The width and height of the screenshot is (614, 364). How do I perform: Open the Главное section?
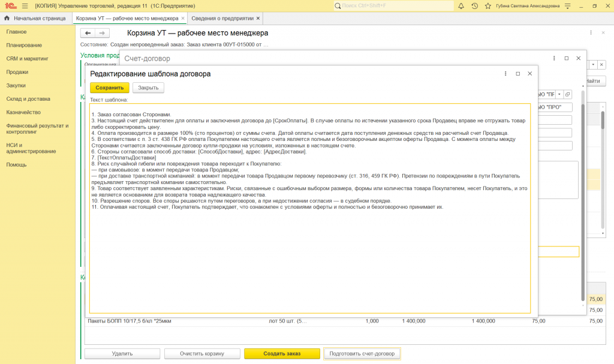(16, 32)
